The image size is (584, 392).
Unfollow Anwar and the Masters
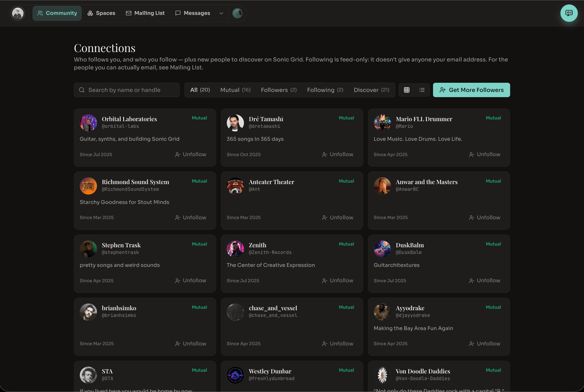(485, 218)
